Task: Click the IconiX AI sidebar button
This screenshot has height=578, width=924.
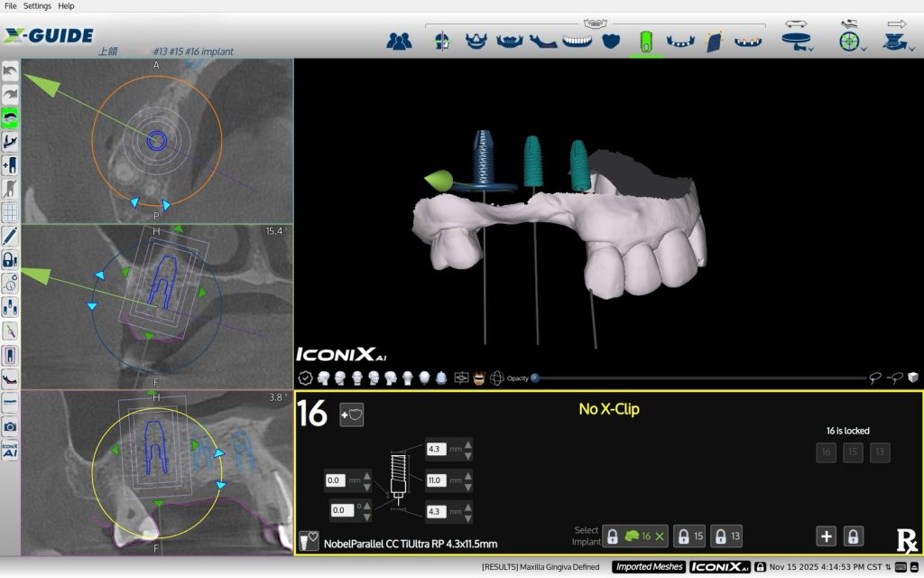Action: point(10,450)
